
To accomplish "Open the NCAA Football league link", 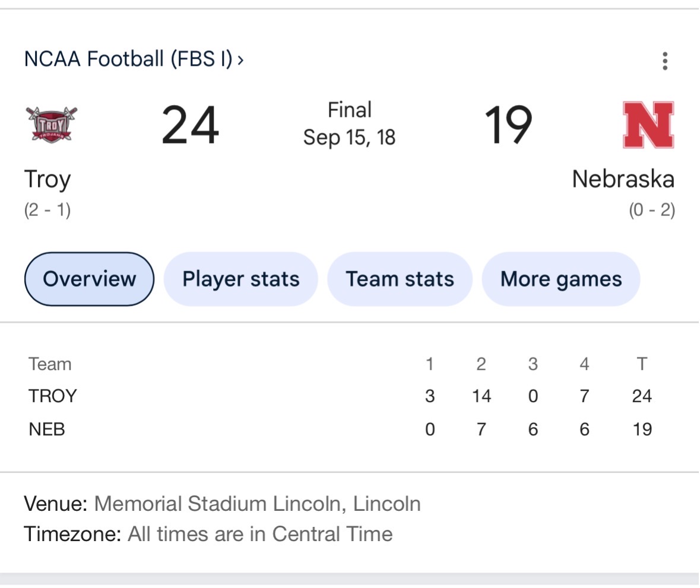I will (128, 59).
